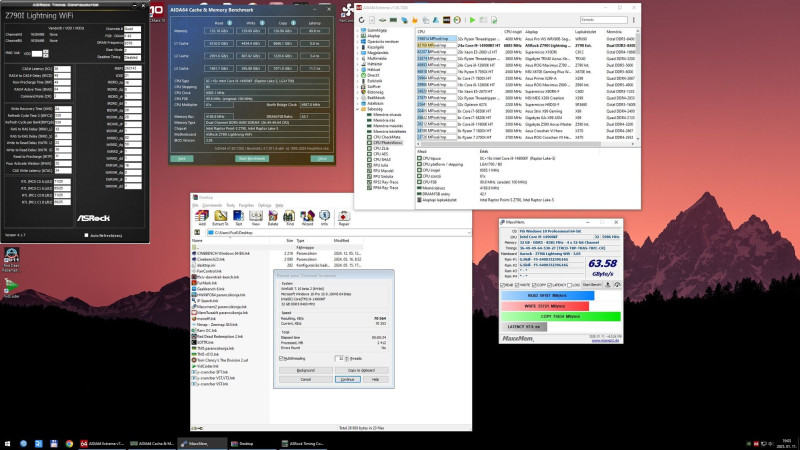Click Cancel in the WinRAR benchmark dialog
This screenshot has height=450, width=800.
306,380
